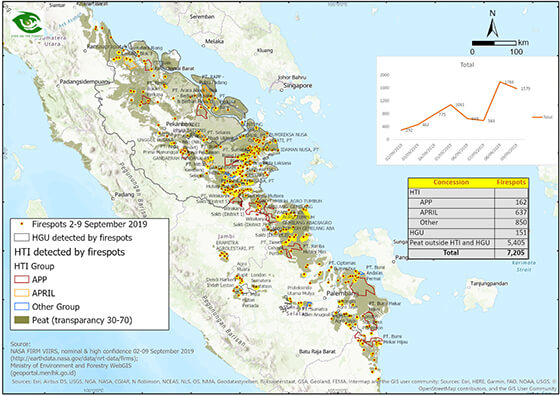This screenshot has height=396, width=560.
Task: Click the Singapore city label
Action: coord(298,86)
